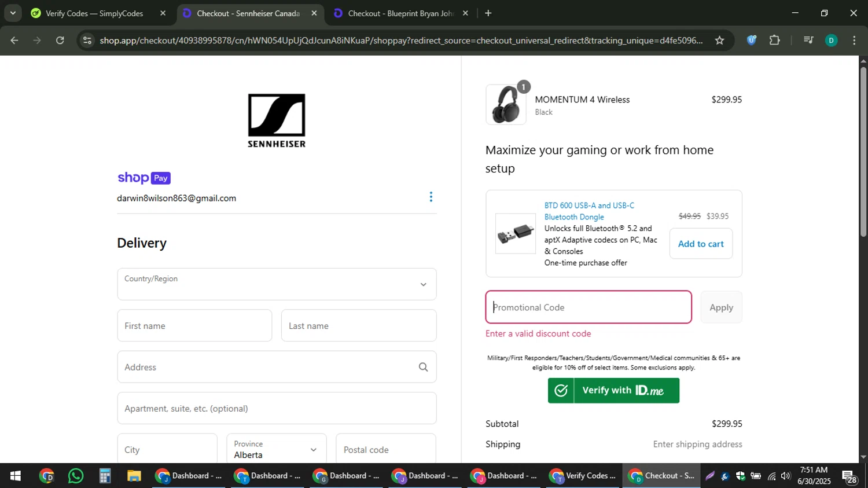Click the darwin8wilson863@gmail.com email text
The height and width of the screenshot is (488, 868).
(176, 198)
